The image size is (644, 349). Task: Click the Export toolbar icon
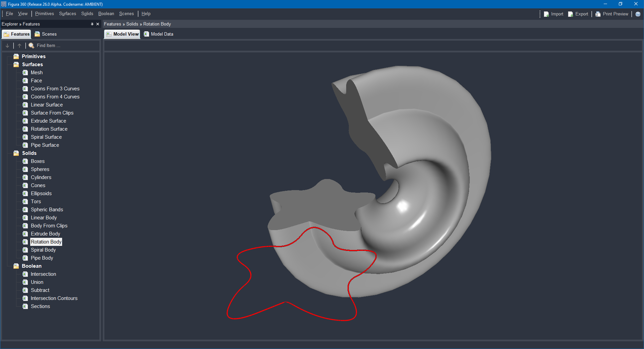pos(570,14)
